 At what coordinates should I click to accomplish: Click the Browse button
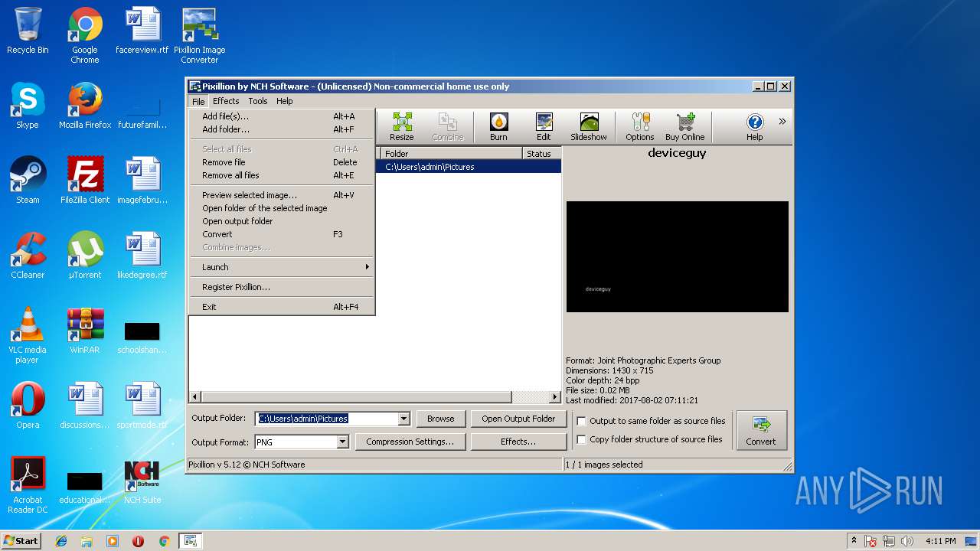click(x=440, y=419)
